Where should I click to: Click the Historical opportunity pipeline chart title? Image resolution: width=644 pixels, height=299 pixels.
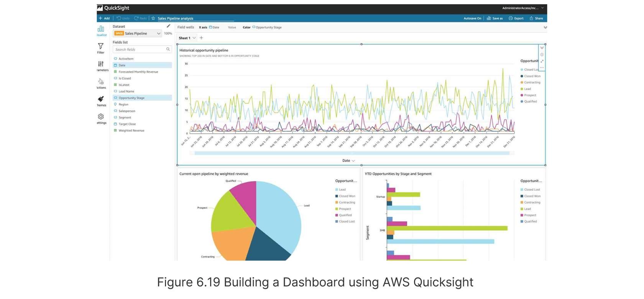[x=204, y=50]
